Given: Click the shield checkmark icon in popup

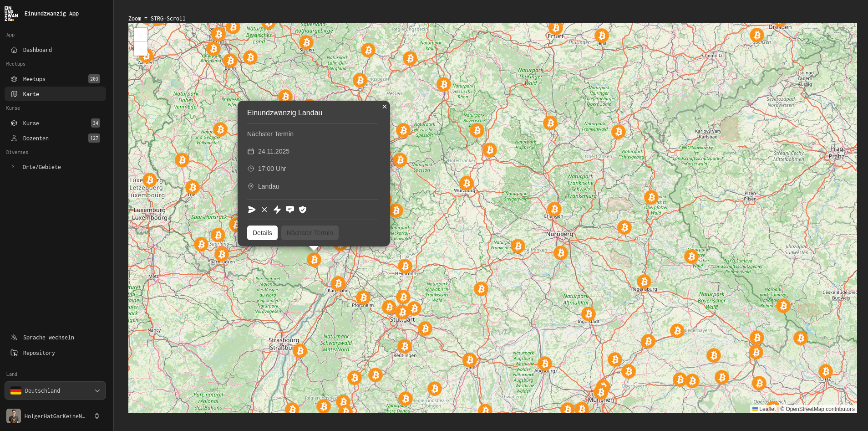Looking at the screenshot, I should pyautogui.click(x=303, y=210).
